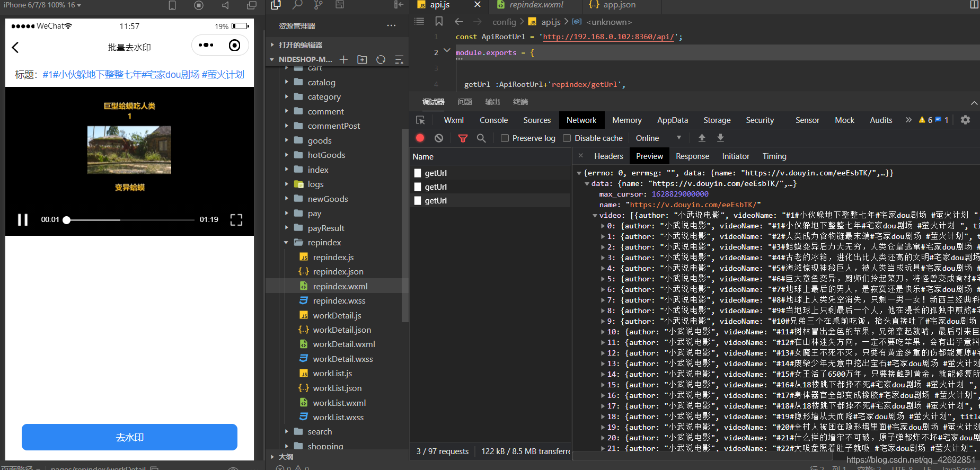Click the 去水印 button

129,437
